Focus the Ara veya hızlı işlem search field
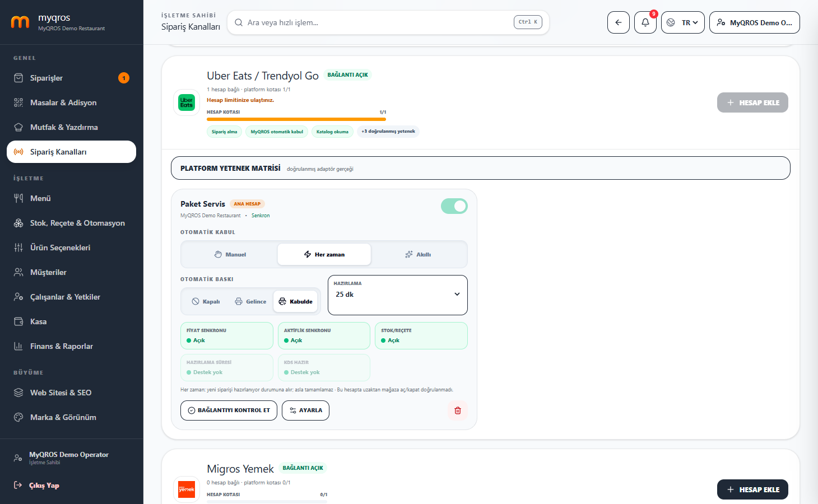Image resolution: width=818 pixels, height=504 pixels. point(388,22)
